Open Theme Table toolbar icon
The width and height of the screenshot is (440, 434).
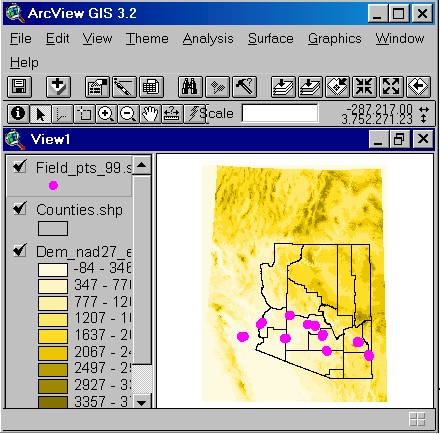tap(151, 87)
